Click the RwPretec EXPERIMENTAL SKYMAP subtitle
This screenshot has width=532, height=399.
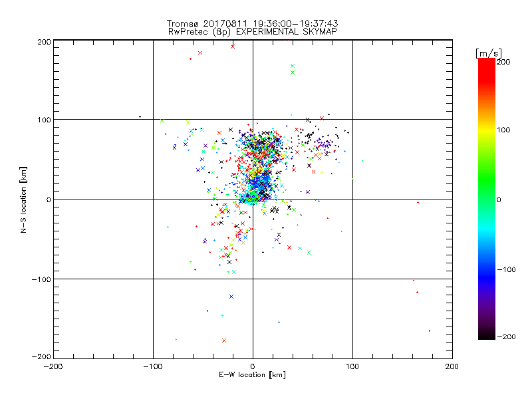point(253,31)
